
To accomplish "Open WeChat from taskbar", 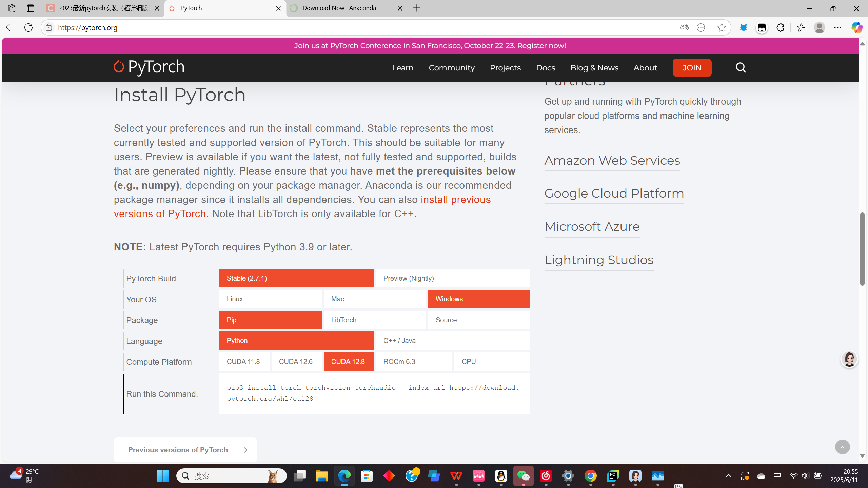I will click(x=523, y=476).
